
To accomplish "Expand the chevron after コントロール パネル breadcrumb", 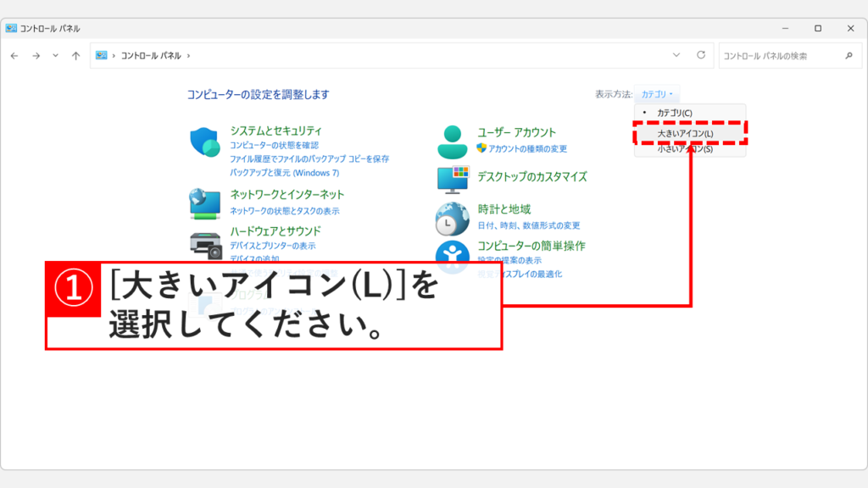I will click(x=188, y=56).
